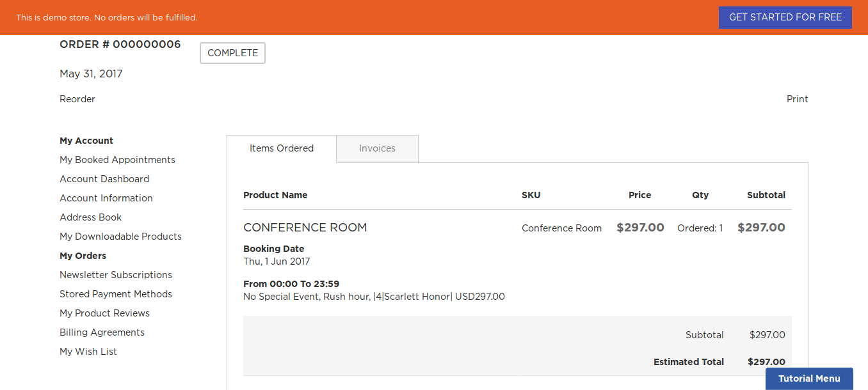Image resolution: width=868 pixels, height=390 pixels.
Task: Click the Reorder link
Action: pyautogui.click(x=77, y=99)
